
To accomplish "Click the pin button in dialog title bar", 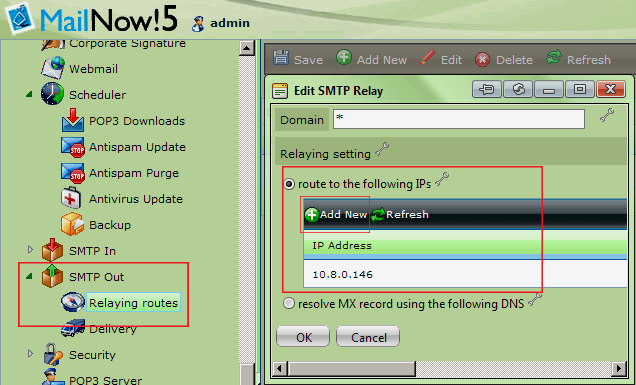I will [487, 89].
